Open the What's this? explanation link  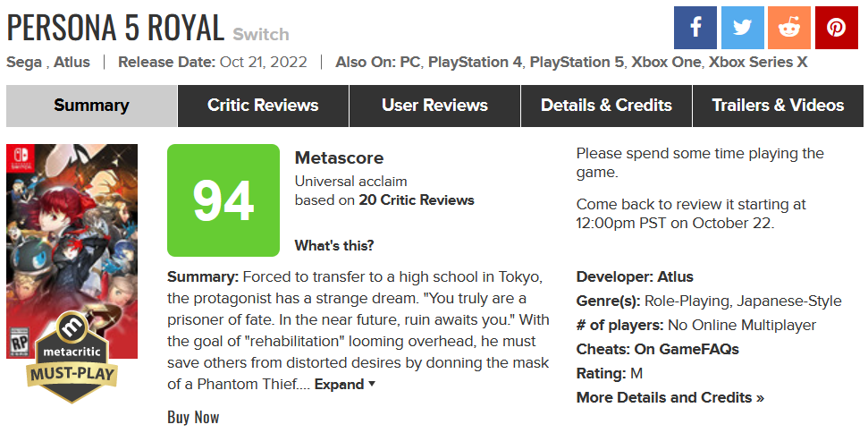coord(333,245)
